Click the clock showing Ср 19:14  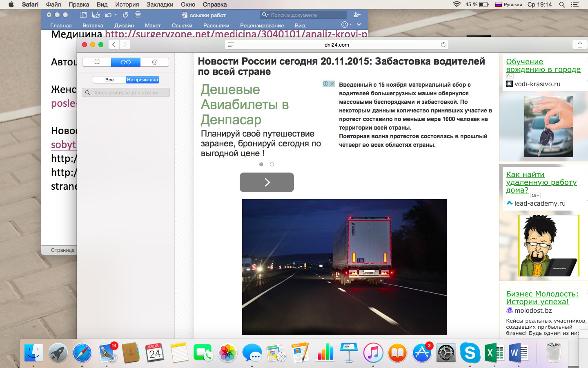(539, 4)
